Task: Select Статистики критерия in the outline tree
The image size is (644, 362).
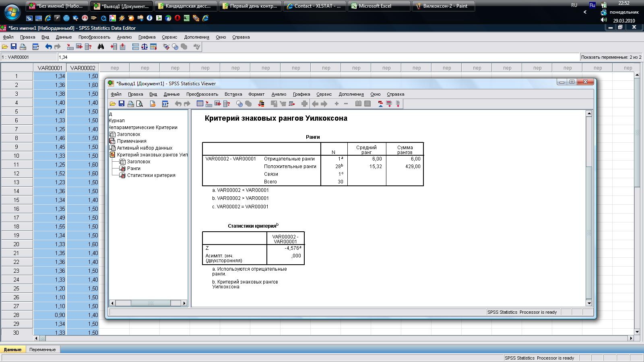Action: pyautogui.click(x=151, y=175)
